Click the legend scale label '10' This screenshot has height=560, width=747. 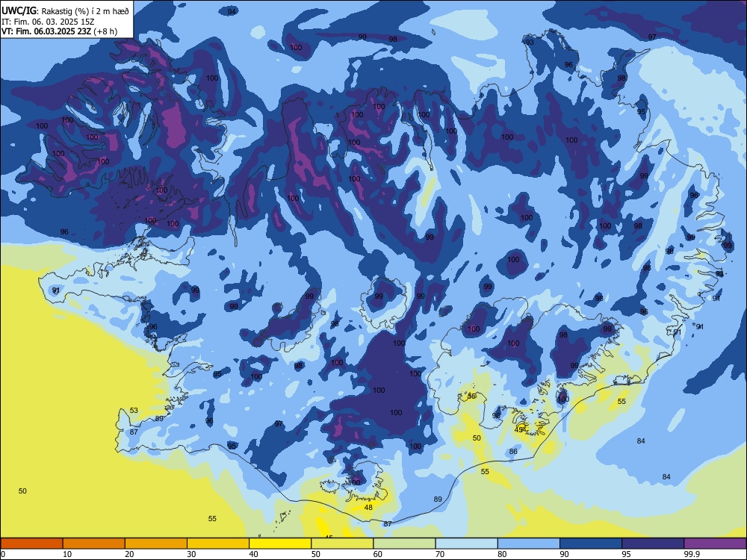point(67,554)
